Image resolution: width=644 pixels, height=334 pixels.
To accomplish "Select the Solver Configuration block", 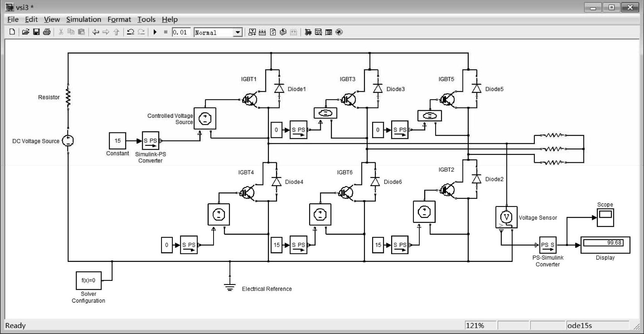I will coord(89,281).
